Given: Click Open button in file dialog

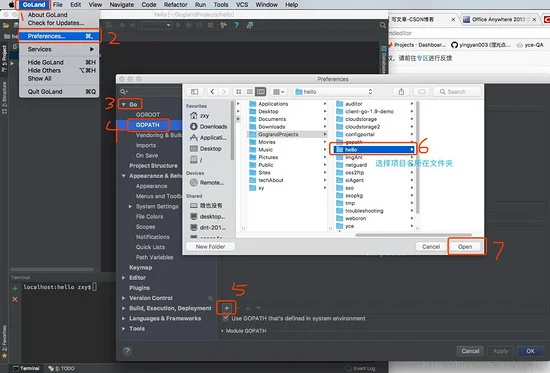Looking at the screenshot, I should point(465,247).
